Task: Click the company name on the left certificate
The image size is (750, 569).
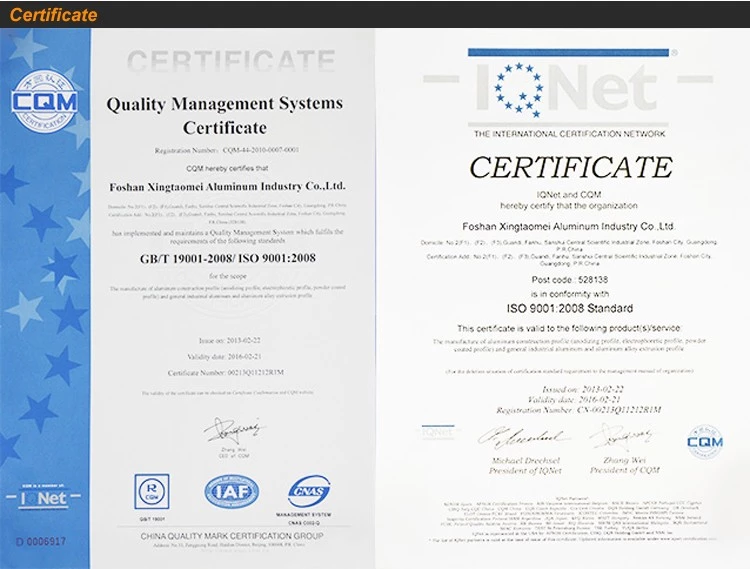Action: tap(227, 186)
